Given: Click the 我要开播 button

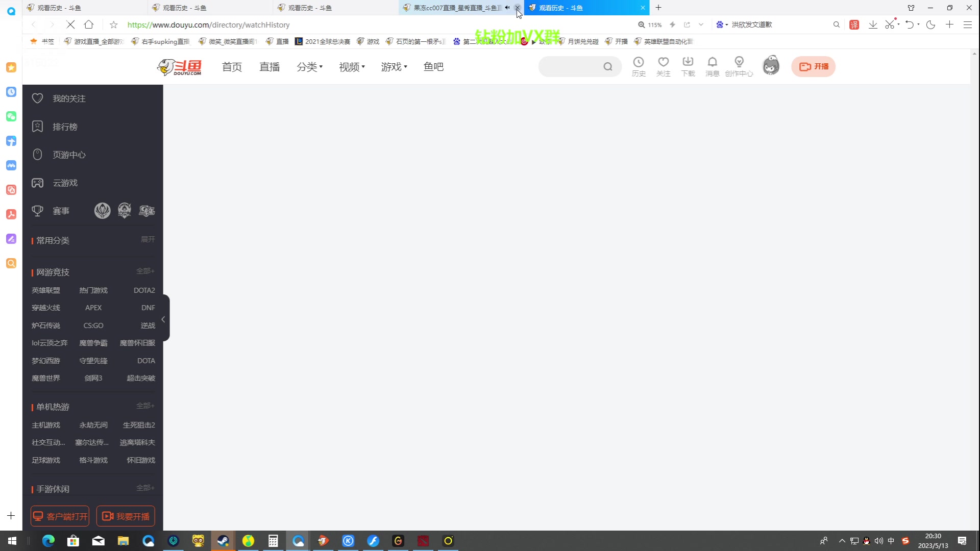Looking at the screenshot, I should click(x=126, y=516).
